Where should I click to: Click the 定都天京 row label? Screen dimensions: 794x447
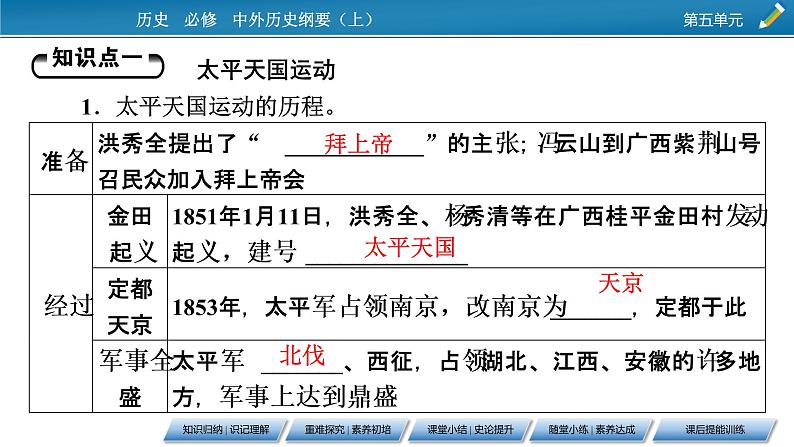pos(130,304)
